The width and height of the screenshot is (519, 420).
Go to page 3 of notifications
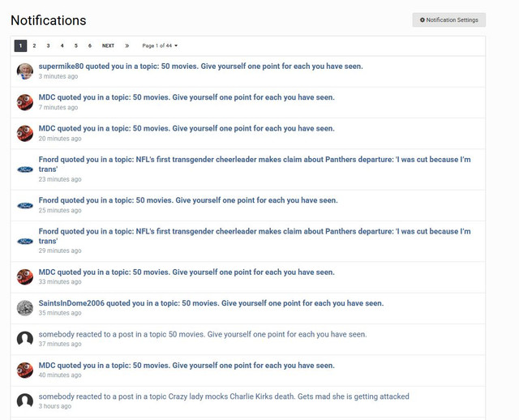[x=48, y=45]
